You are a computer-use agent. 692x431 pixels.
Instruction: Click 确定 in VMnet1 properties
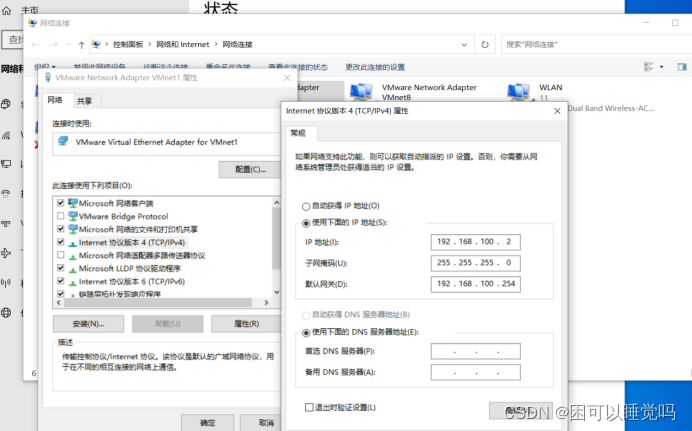click(x=207, y=423)
